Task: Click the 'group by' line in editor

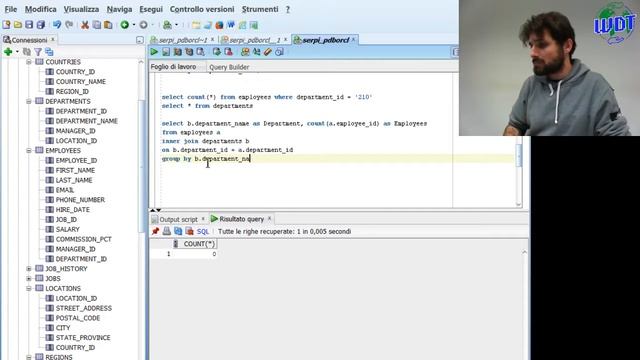Action: (206, 159)
